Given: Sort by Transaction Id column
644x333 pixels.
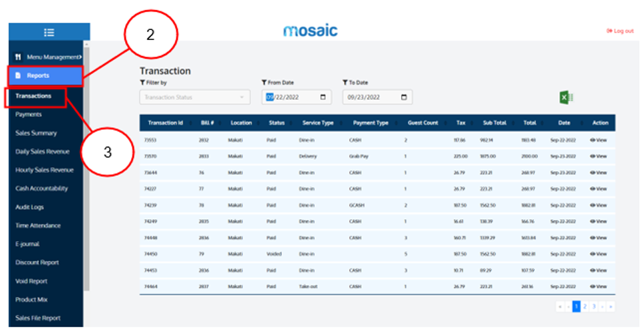Looking at the screenshot, I should (165, 123).
